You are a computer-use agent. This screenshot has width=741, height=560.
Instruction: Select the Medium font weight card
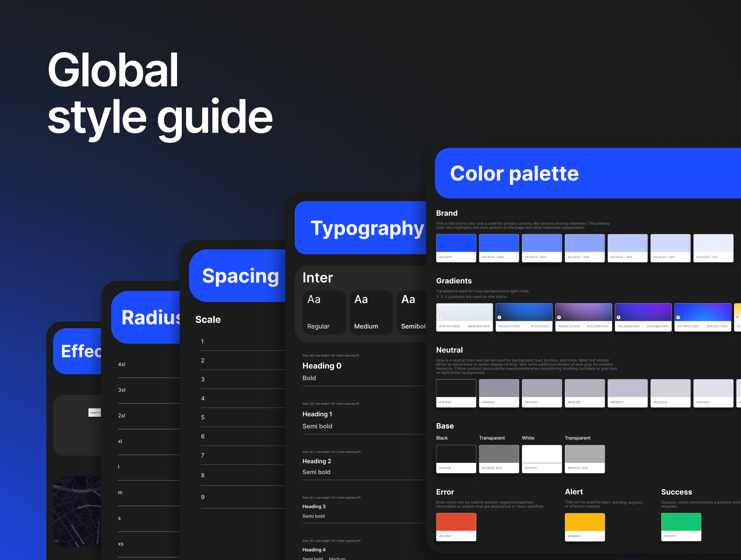point(371,312)
